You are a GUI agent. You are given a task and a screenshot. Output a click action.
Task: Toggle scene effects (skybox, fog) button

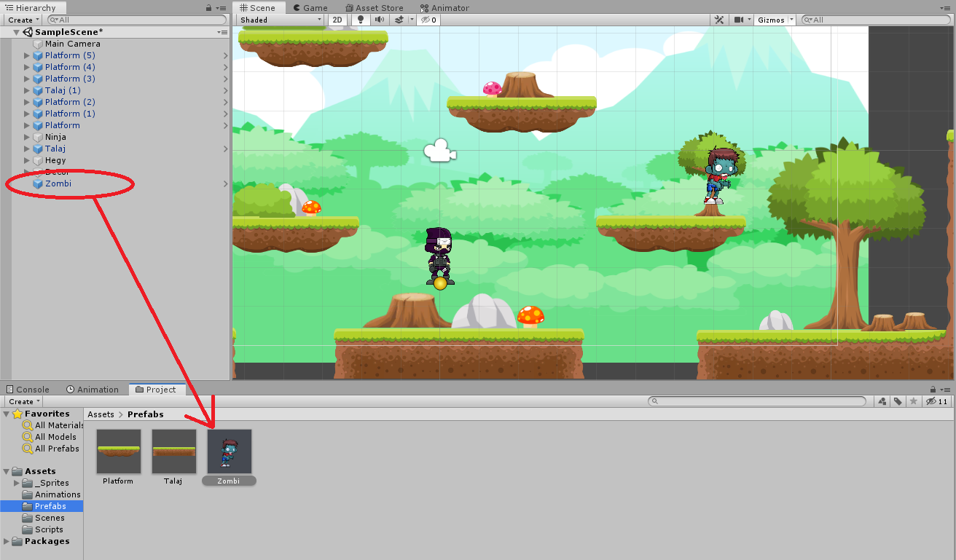click(399, 20)
